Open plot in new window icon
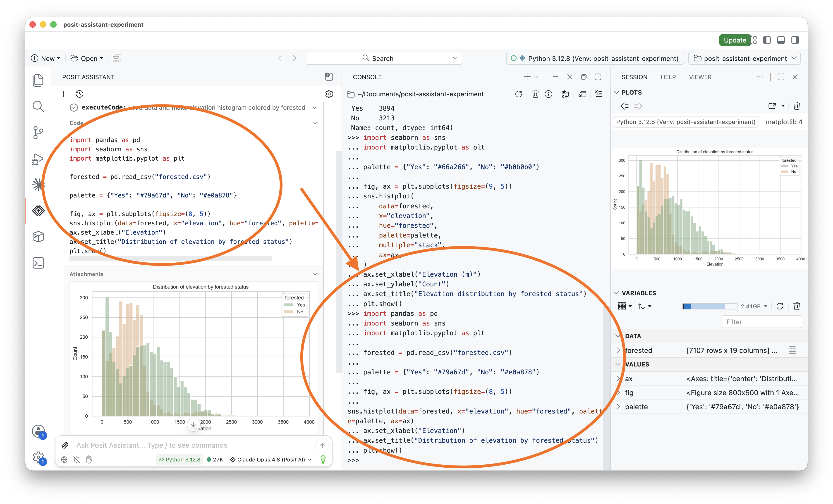This screenshot has width=833, height=504. pos(772,106)
